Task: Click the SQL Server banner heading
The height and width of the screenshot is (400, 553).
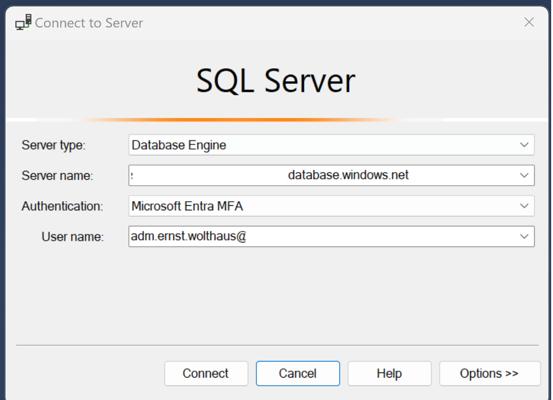Action: [275, 81]
